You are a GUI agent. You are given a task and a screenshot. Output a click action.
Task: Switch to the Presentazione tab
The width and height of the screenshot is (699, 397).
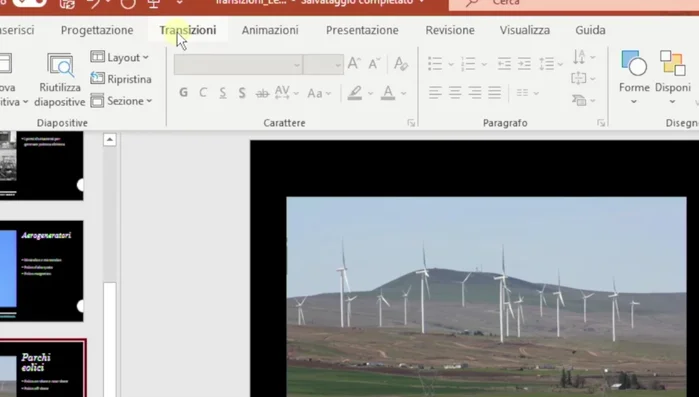362,30
